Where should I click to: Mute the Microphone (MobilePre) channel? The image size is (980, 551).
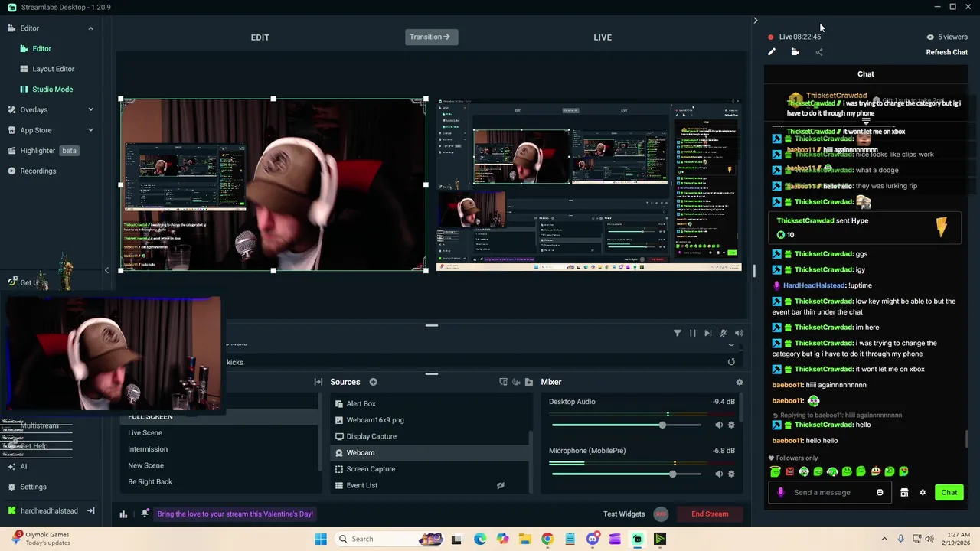(x=718, y=474)
